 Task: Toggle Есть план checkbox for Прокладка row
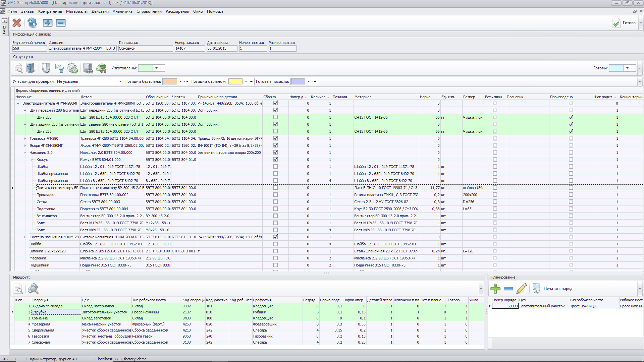[495, 195]
